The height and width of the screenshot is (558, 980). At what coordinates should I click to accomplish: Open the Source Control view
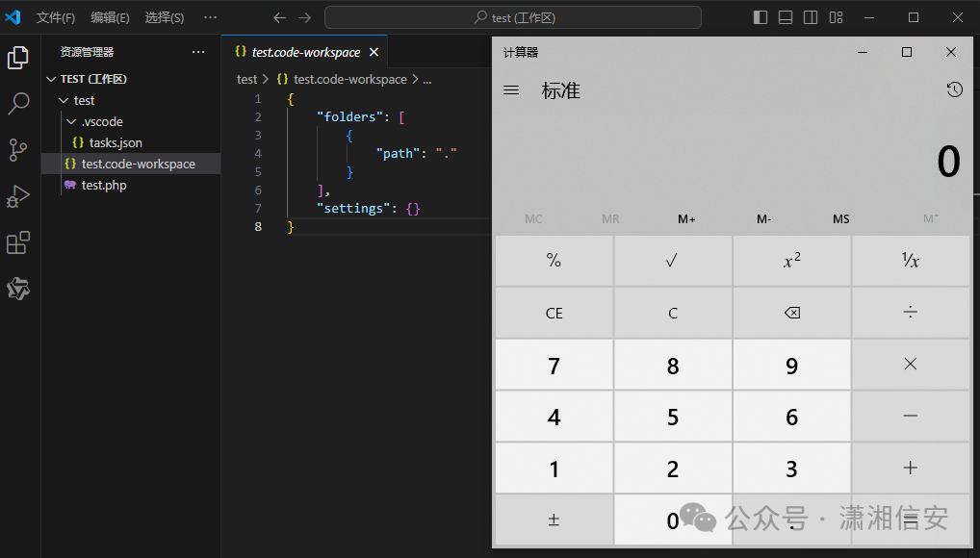18,150
